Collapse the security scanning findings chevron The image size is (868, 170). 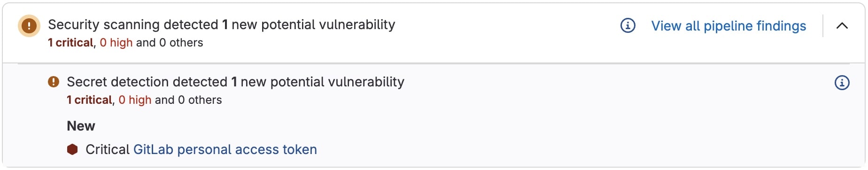pyautogui.click(x=842, y=25)
